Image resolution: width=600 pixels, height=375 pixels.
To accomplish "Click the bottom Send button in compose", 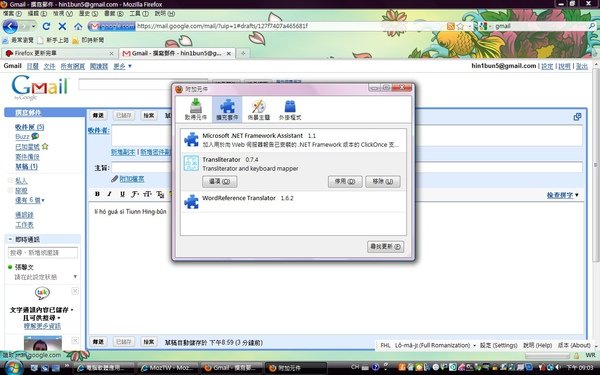I will coord(98,342).
